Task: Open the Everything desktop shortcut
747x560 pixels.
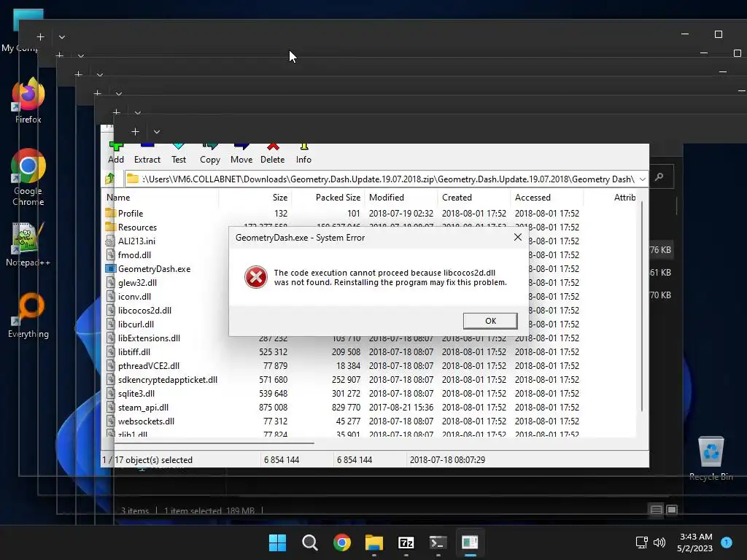Action: tap(28, 315)
